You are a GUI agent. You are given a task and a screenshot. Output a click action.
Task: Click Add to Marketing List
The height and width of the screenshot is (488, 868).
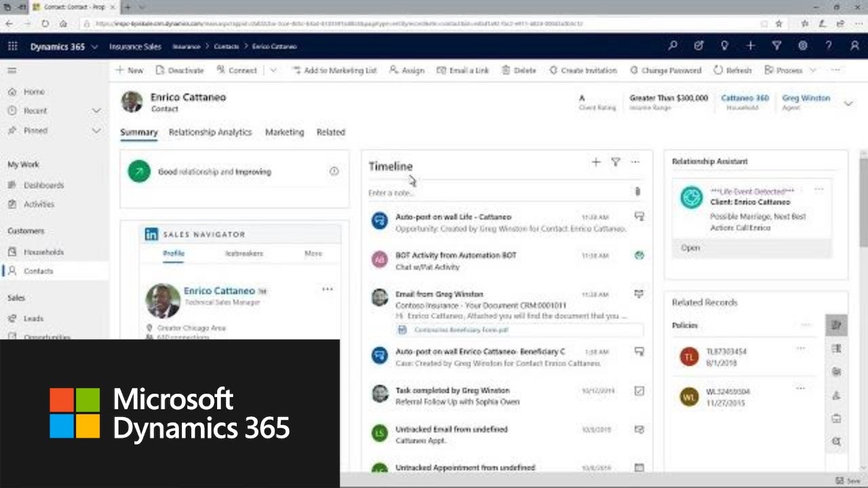click(x=334, y=70)
